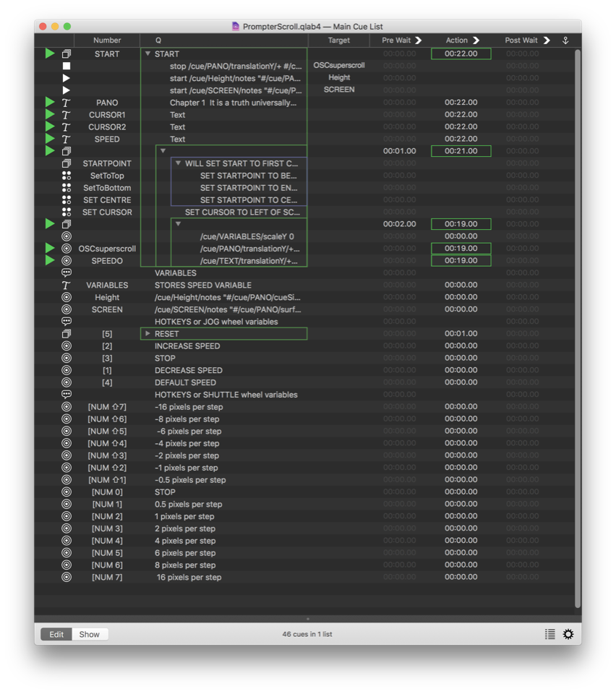The width and height of the screenshot is (616, 694).
Task: Switch to Show mode
Action: pyautogui.click(x=89, y=634)
